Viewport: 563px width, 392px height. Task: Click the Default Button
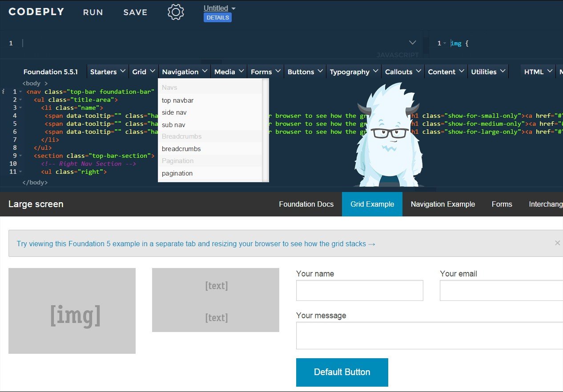click(x=342, y=372)
